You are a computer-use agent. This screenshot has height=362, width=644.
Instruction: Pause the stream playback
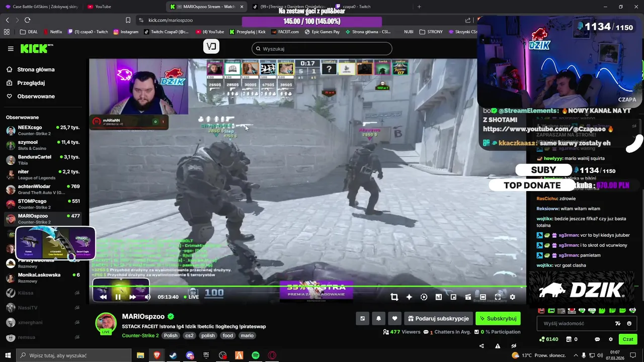coord(118,297)
